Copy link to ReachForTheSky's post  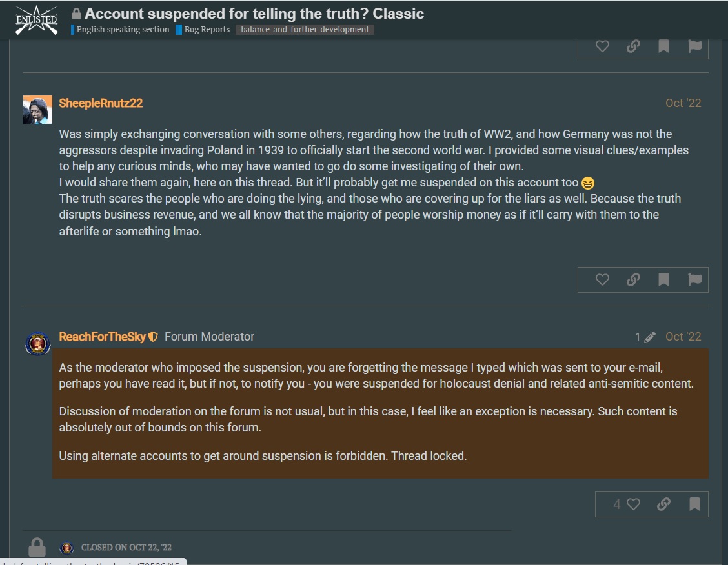tap(664, 504)
